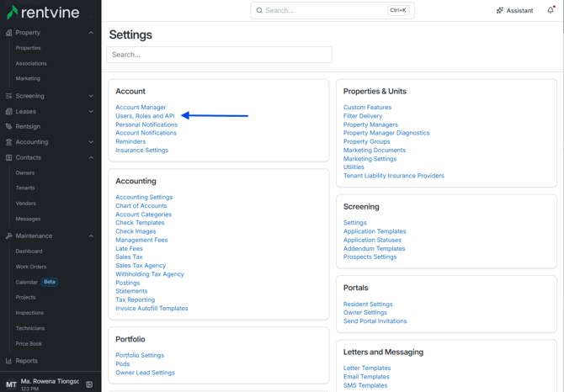
Task: Open Tenant Liability Insurance Providers link
Action: click(x=393, y=175)
